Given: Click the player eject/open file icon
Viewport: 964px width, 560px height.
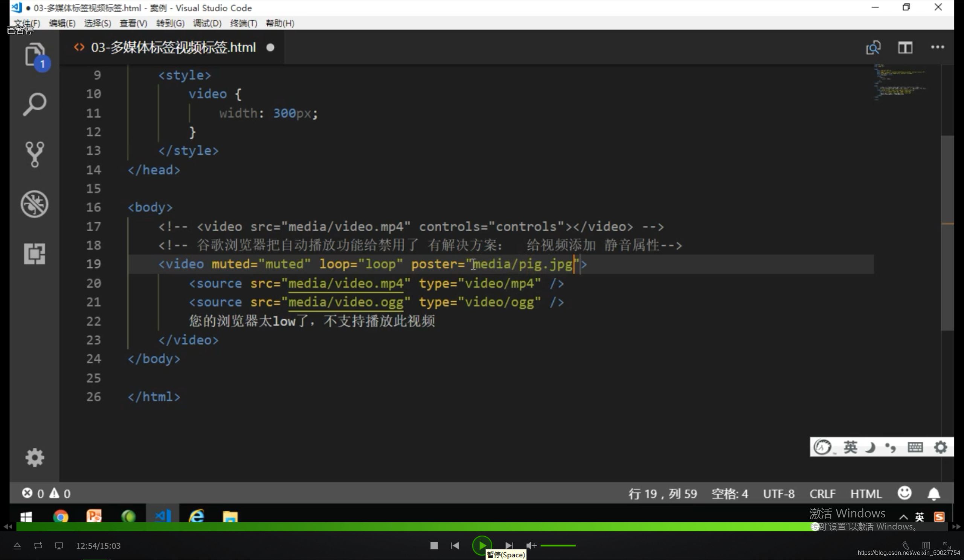Looking at the screenshot, I should (x=17, y=546).
